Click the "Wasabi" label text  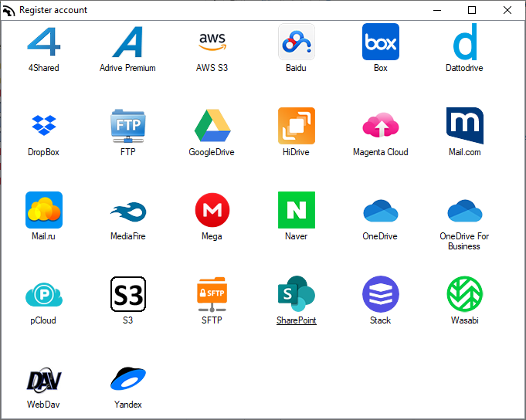(465, 320)
